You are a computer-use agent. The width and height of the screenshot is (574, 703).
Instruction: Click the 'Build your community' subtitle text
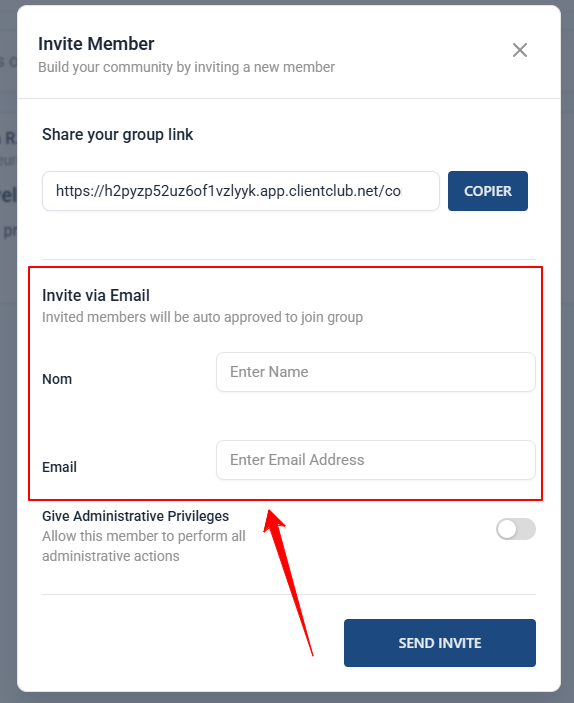pos(187,67)
